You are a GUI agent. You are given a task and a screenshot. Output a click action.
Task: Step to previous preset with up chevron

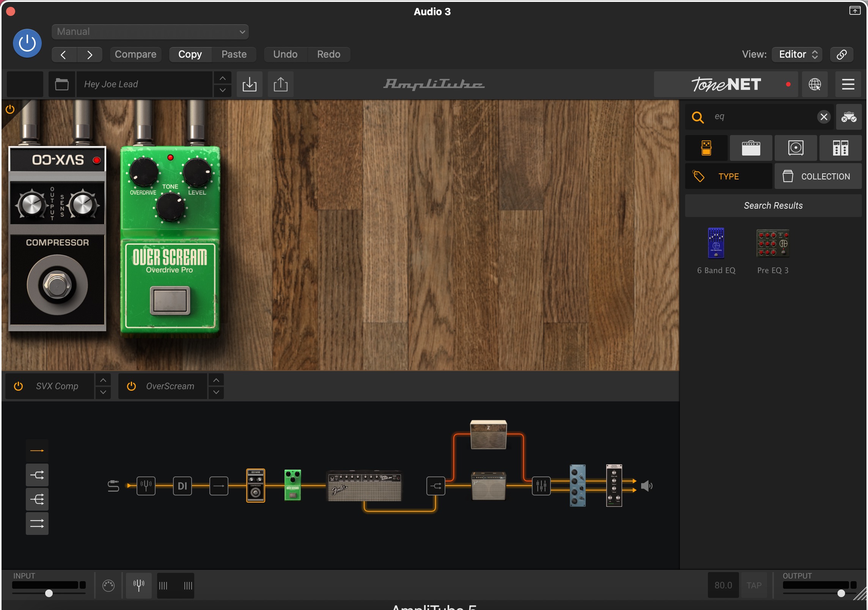[x=223, y=78]
